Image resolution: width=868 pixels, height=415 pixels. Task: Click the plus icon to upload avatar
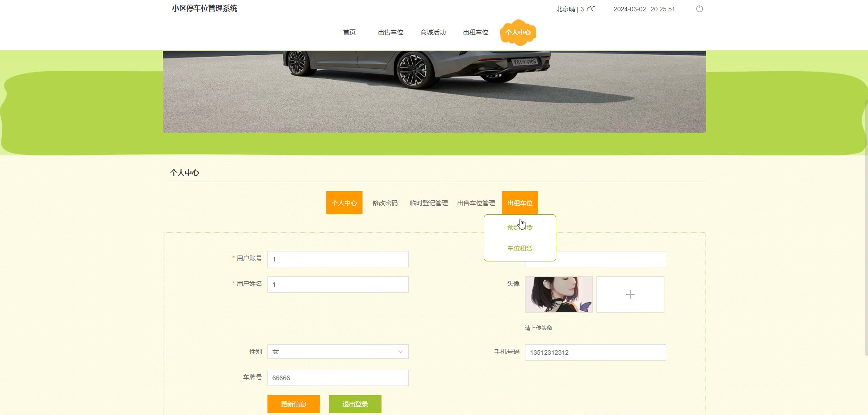[630, 294]
